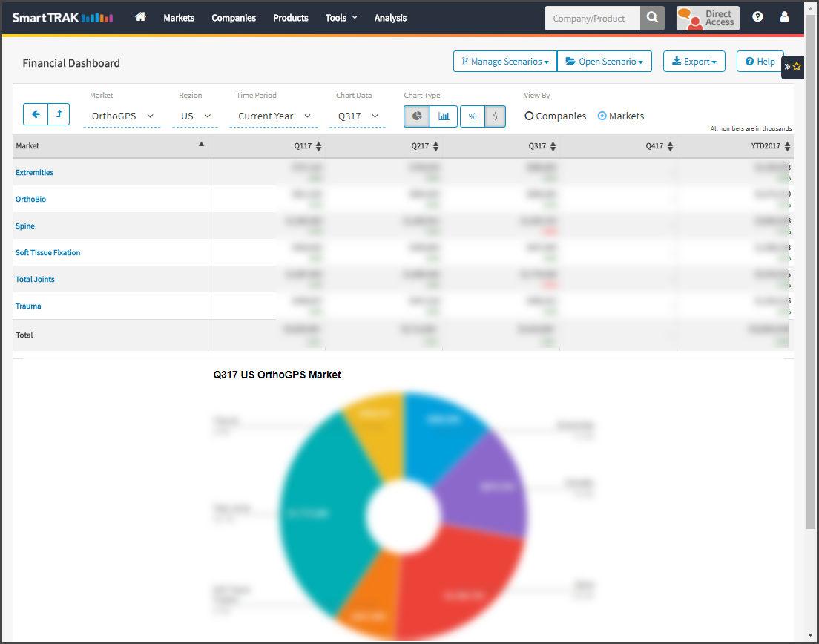Open the OrthoBio market link
Image resolution: width=819 pixels, height=644 pixels.
click(31, 199)
